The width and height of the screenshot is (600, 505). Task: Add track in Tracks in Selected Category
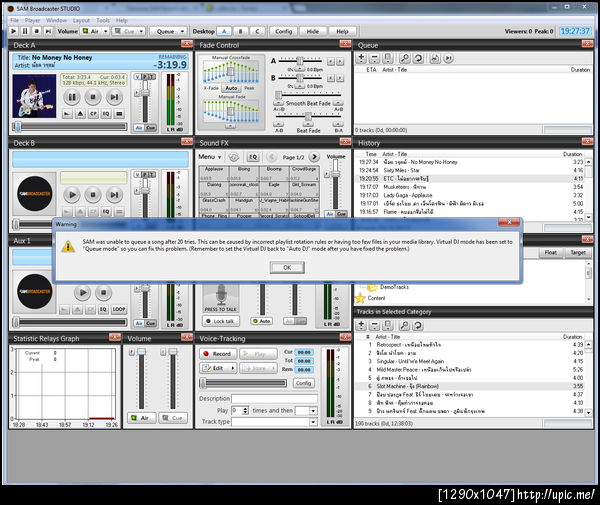coord(361,325)
